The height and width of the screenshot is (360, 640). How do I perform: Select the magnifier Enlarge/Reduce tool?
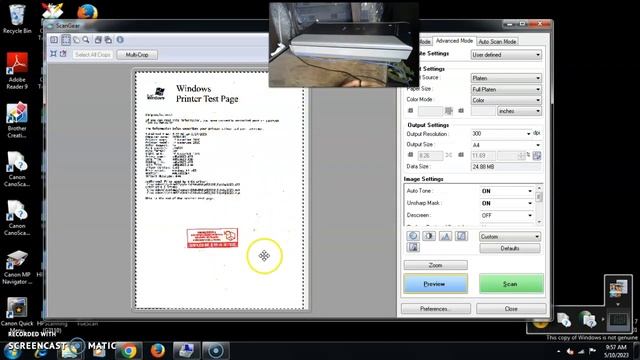pos(86,40)
